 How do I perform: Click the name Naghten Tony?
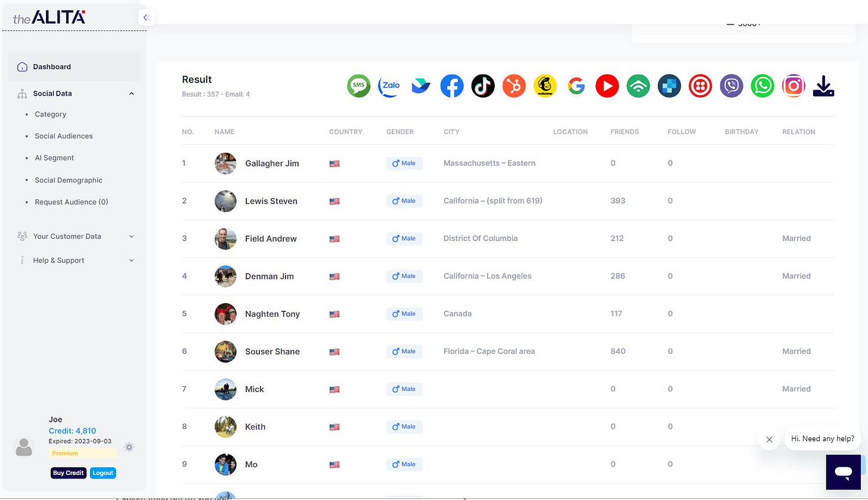(x=272, y=314)
